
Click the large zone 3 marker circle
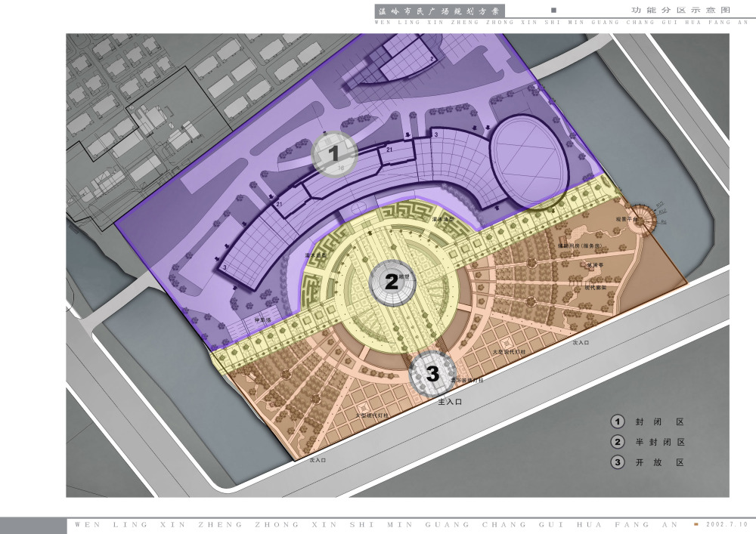point(432,374)
